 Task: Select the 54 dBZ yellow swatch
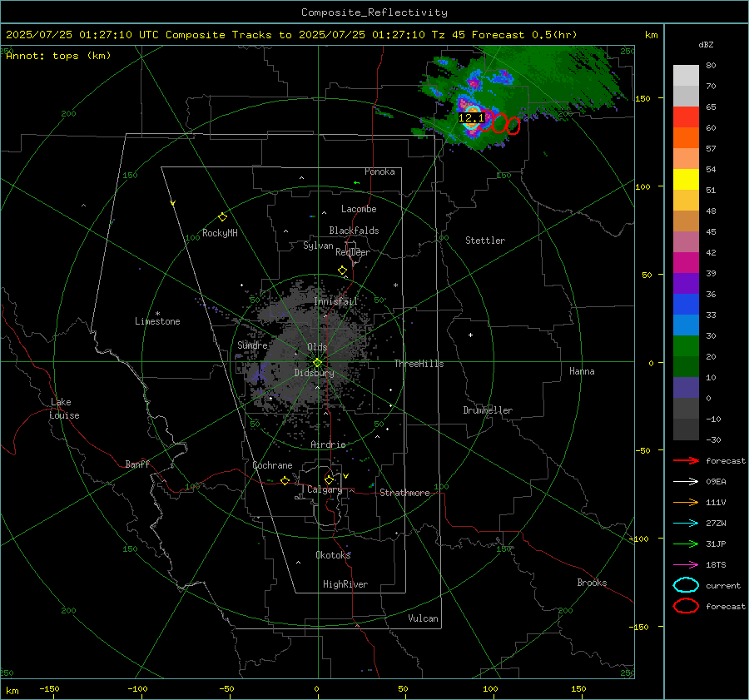coord(686,179)
